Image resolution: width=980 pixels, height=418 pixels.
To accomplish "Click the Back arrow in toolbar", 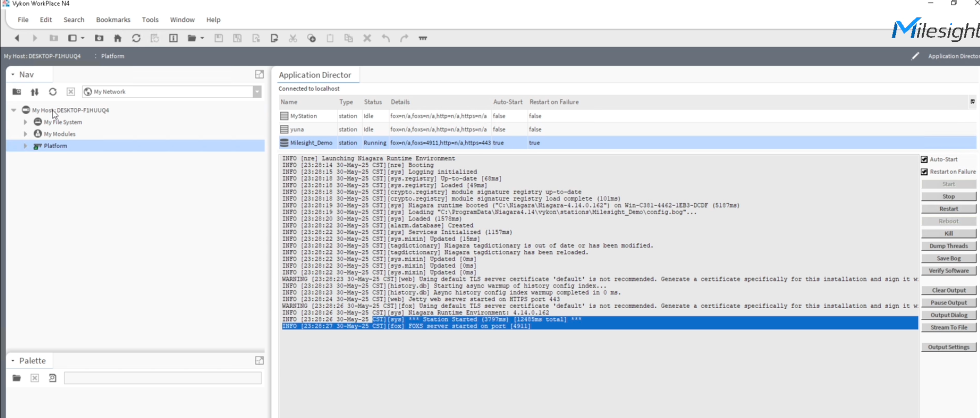I will [x=17, y=38].
